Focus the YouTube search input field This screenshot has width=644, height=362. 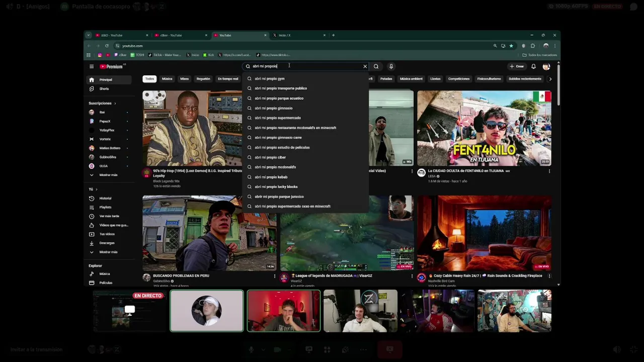(x=306, y=66)
